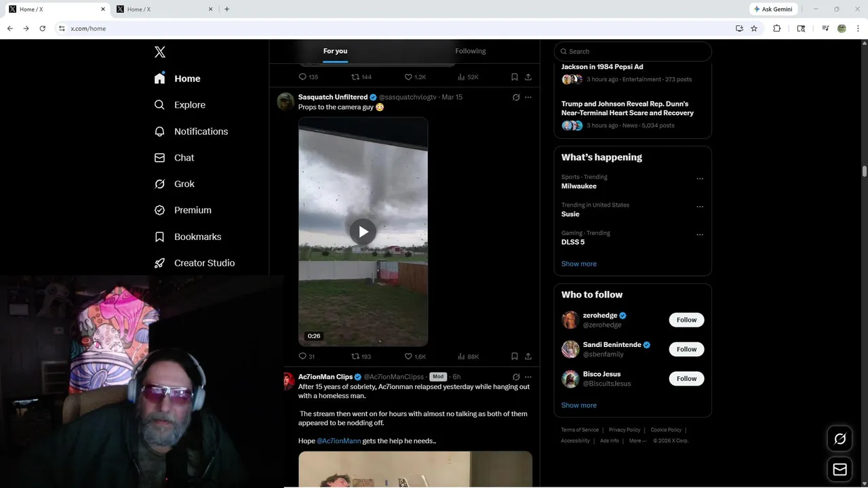Expand the More footer menu
The image size is (868, 488).
click(637, 441)
